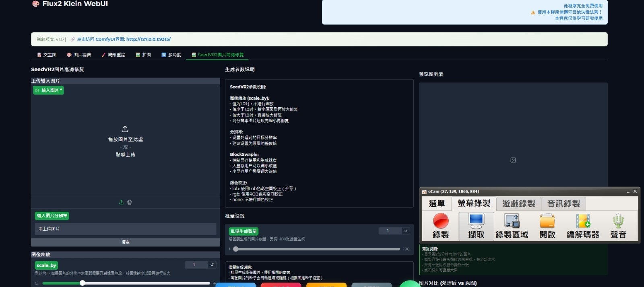Click the warning icon in notice banner
644x287 pixels.
[533, 12]
